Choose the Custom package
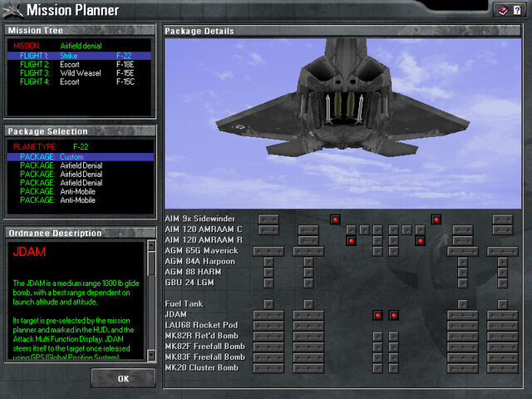This screenshot has width=532, height=399. (81, 157)
